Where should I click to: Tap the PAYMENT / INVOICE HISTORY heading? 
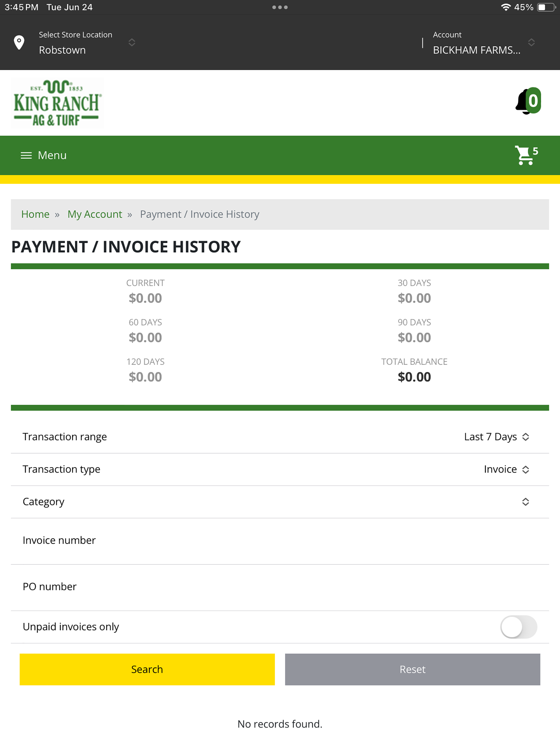[126, 247]
